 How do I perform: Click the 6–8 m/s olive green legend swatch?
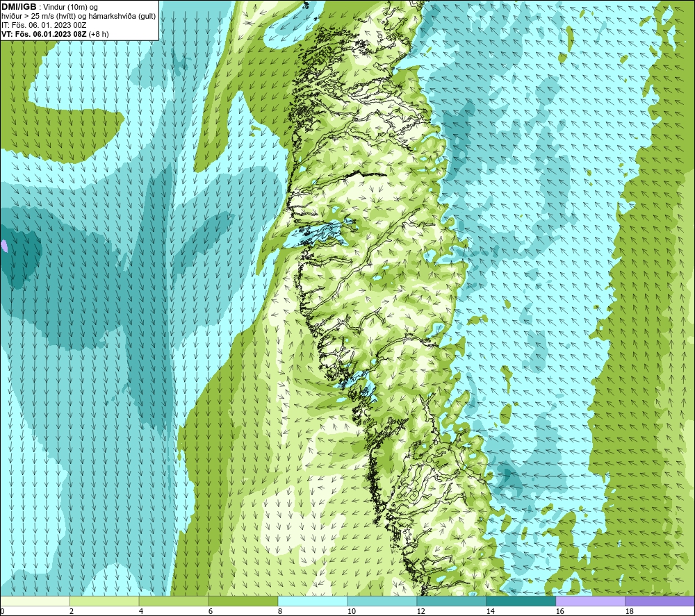click(x=243, y=601)
